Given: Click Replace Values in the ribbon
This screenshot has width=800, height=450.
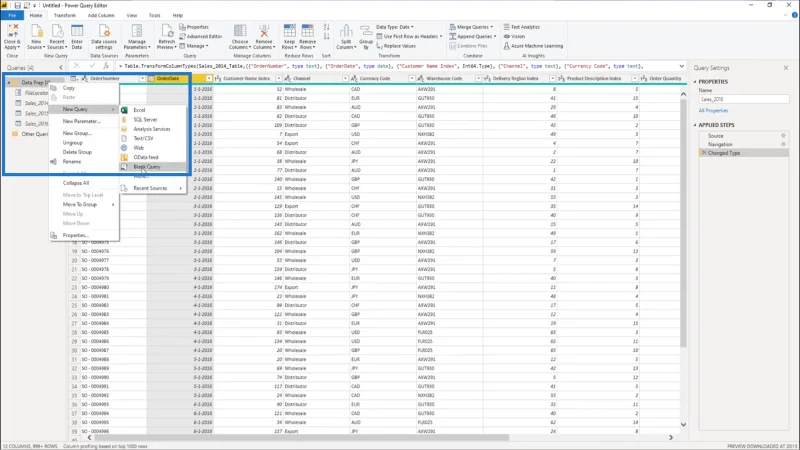Looking at the screenshot, I should tap(396, 46).
